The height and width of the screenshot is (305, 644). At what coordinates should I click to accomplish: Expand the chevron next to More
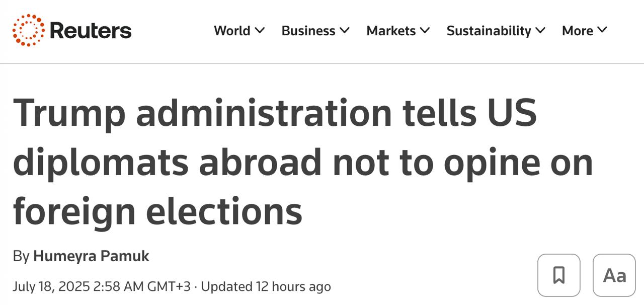(x=602, y=30)
